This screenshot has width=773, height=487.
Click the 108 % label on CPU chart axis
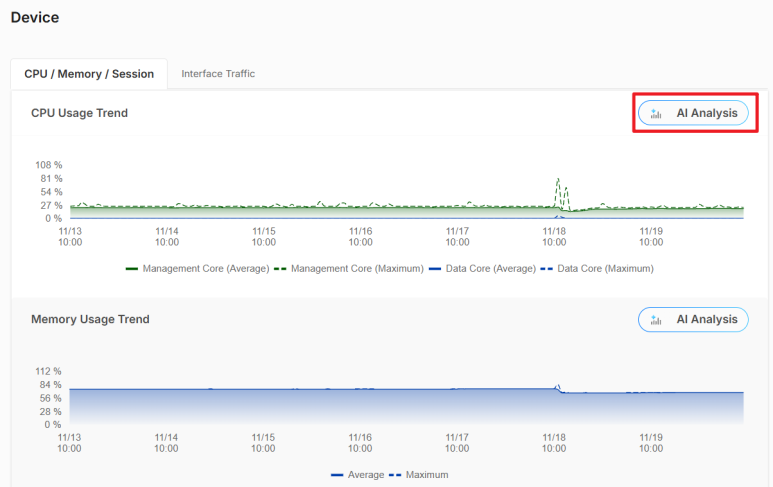point(49,165)
